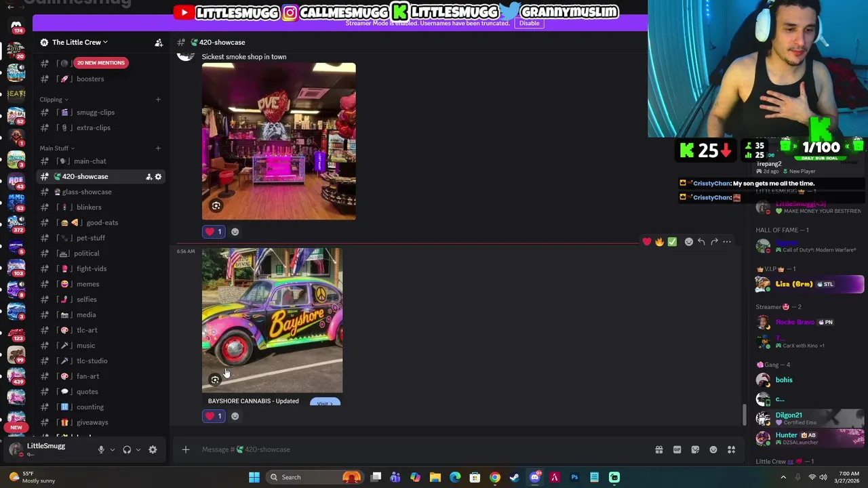This screenshot has height=488, width=868.
Task: Click the Windows taskbar Search box
Action: point(314,477)
